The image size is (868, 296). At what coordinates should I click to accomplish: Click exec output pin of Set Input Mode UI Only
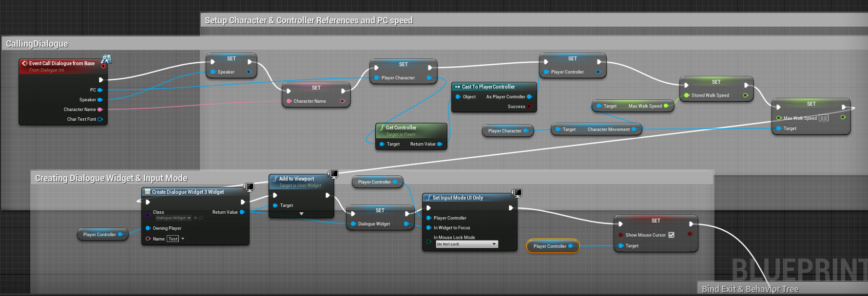click(x=511, y=208)
